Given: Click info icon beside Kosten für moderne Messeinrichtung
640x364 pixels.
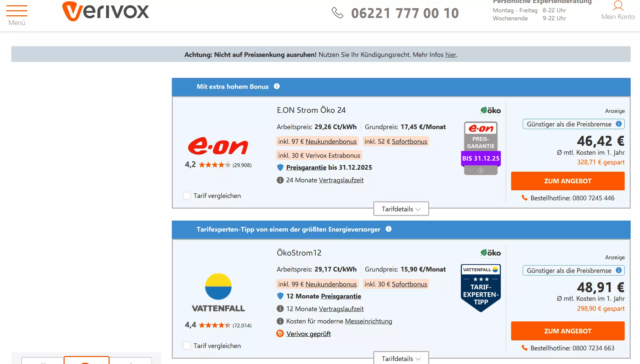Looking at the screenshot, I should 280,321.
